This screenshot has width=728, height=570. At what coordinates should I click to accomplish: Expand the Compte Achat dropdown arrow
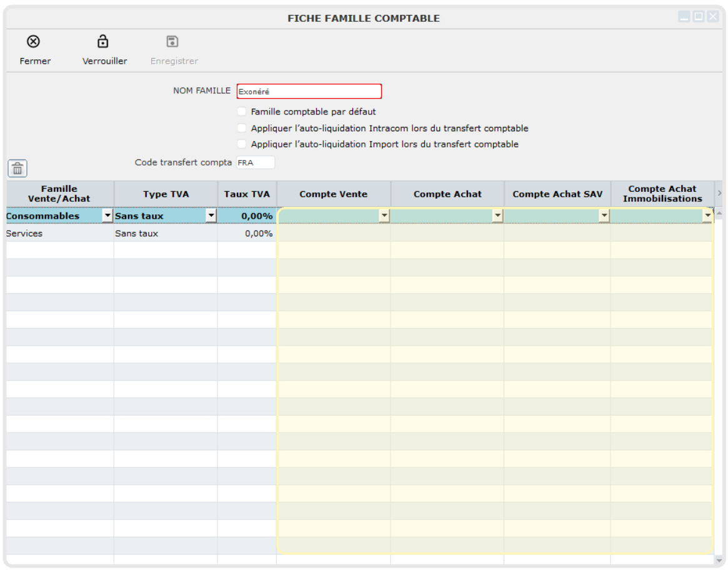497,216
